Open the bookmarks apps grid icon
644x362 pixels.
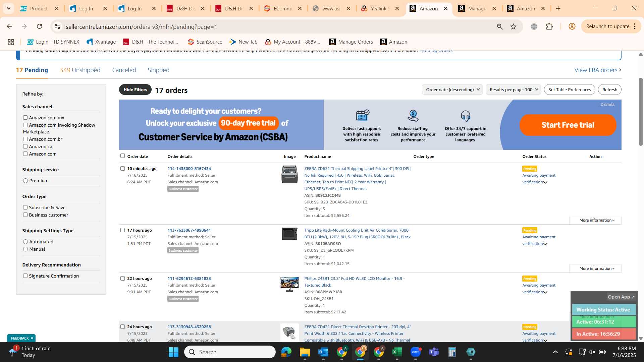(x=11, y=42)
